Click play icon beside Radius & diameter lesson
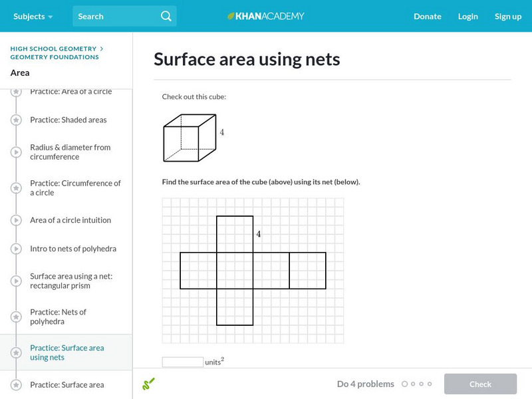532x399 pixels. [16, 152]
